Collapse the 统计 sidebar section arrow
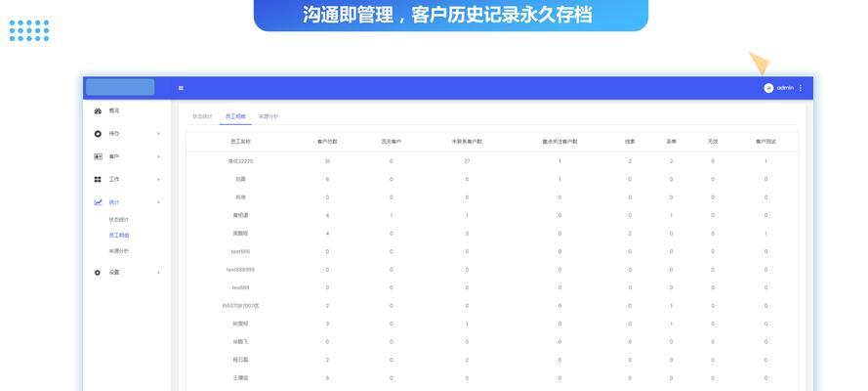 coord(159,202)
